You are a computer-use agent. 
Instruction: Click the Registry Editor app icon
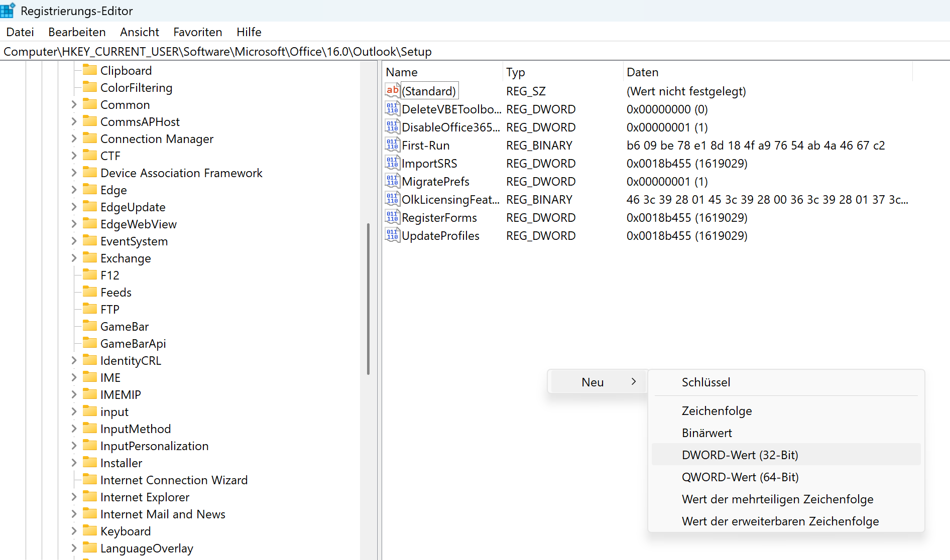click(x=8, y=11)
